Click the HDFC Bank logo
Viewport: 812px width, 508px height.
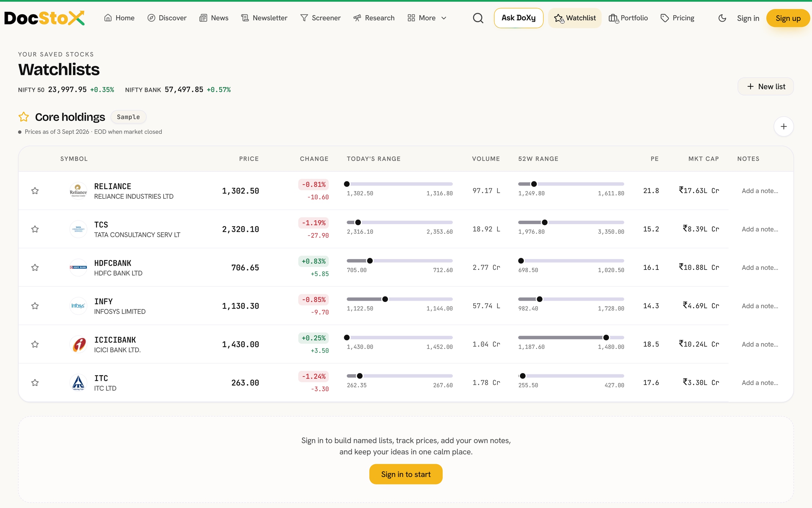pyautogui.click(x=78, y=267)
